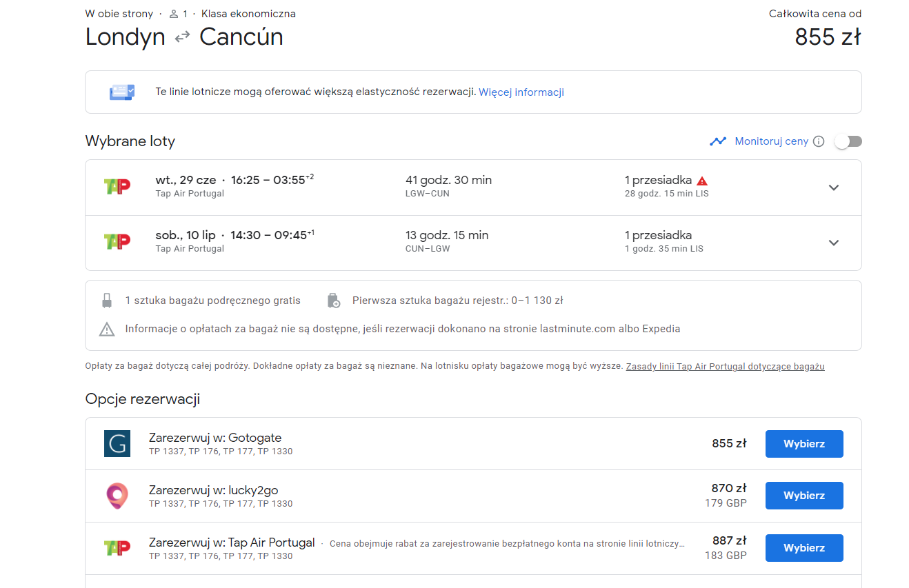Viewport: 909px width, 588px height.
Task: Click the wt., 29 cze 16:25 – 03:55 time
Action: point(234,180)
